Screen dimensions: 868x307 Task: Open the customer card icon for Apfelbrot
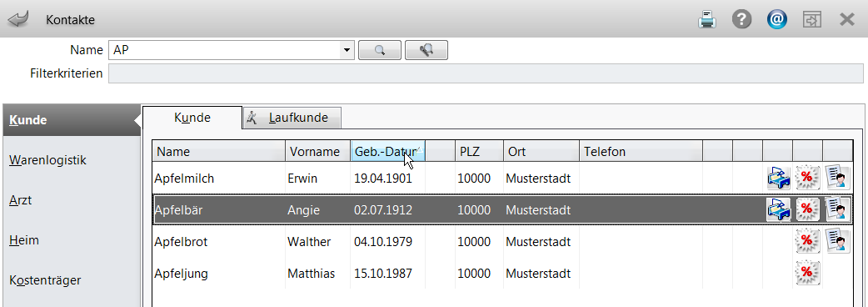tap(837, 240)
